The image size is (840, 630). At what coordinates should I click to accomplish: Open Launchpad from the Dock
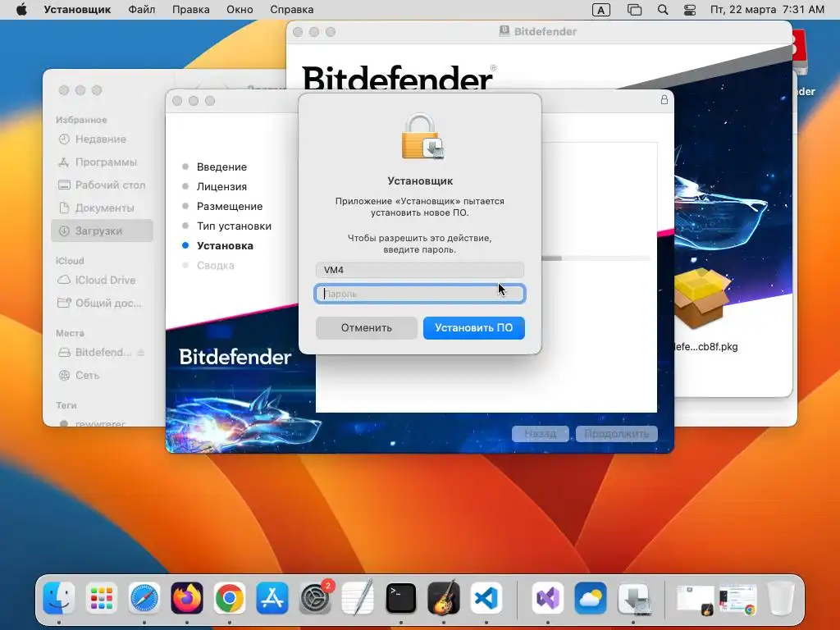click(101, 598)
